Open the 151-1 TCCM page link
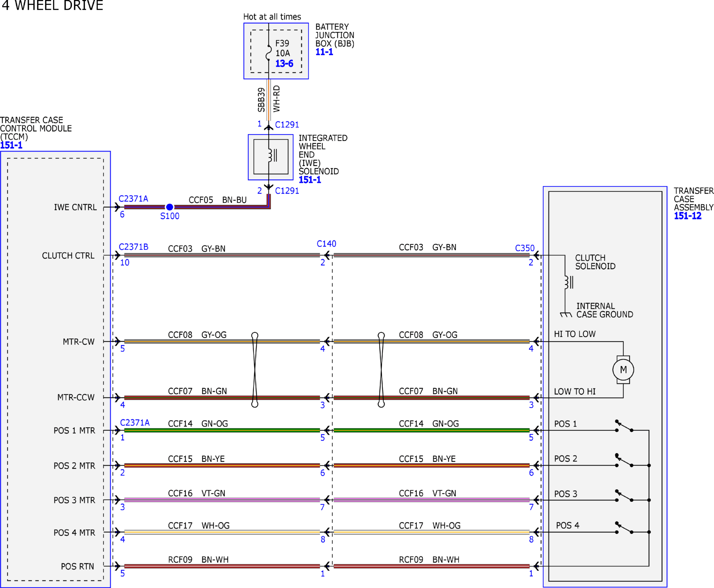 pyautogui.click(x=11, y=145)
